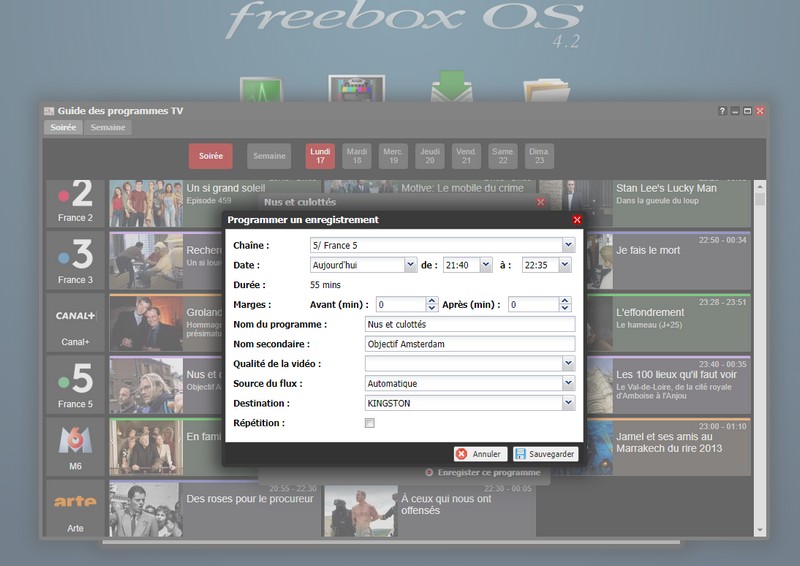Open the Qualité de la vidéo dropdown
This screenshot has width=800, height=566.
pos(568,364)
